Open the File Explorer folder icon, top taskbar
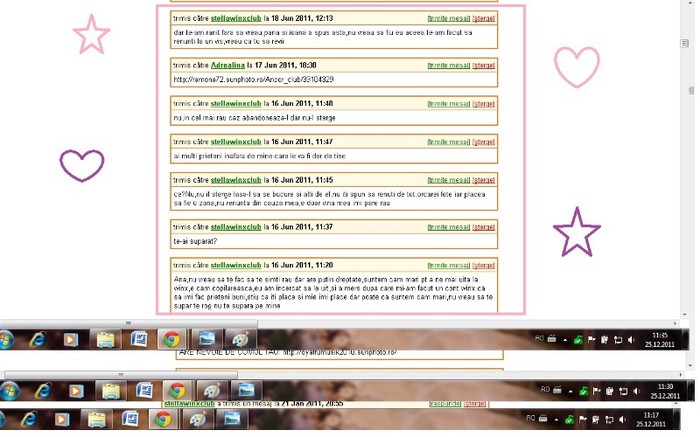The height and width of the screenshot is (437, 700). tap(105, 340)
